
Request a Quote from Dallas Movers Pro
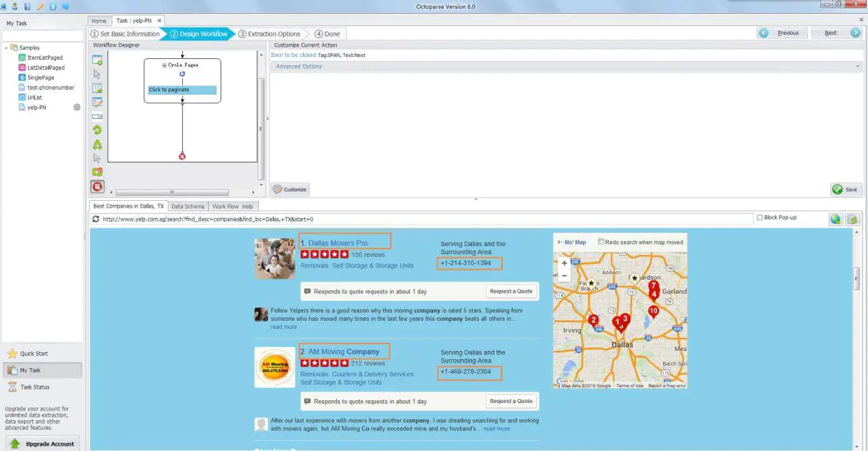point(510,291)
